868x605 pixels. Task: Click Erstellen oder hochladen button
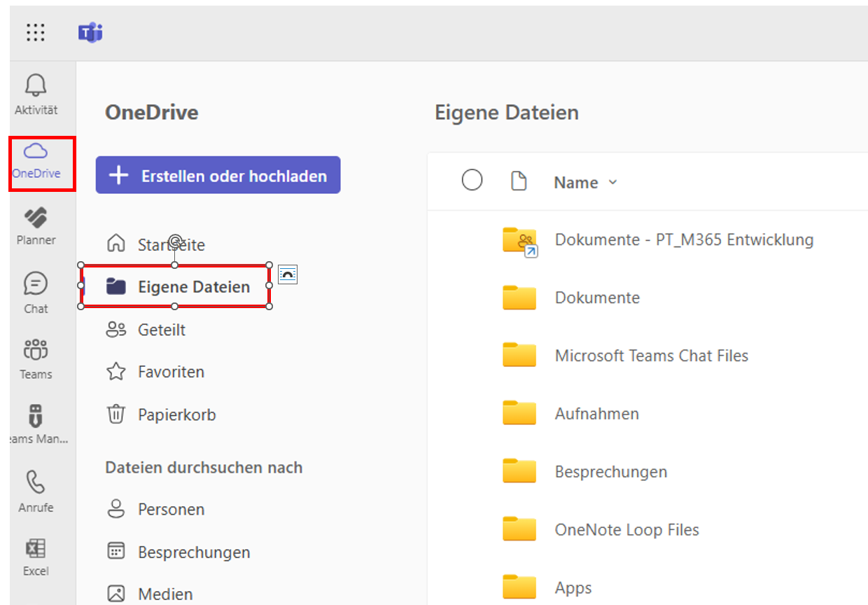218,175
